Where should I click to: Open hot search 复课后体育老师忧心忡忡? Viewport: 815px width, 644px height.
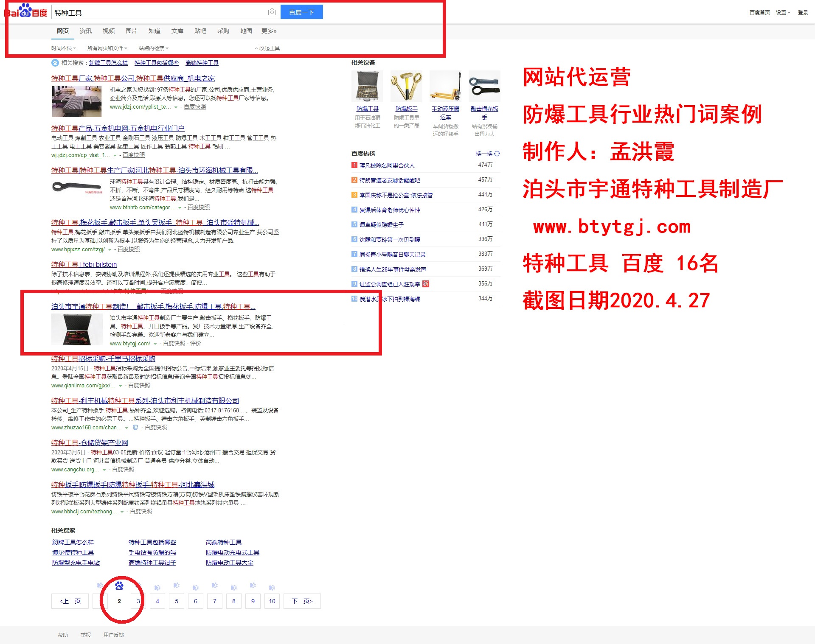[x=390, y=210]
